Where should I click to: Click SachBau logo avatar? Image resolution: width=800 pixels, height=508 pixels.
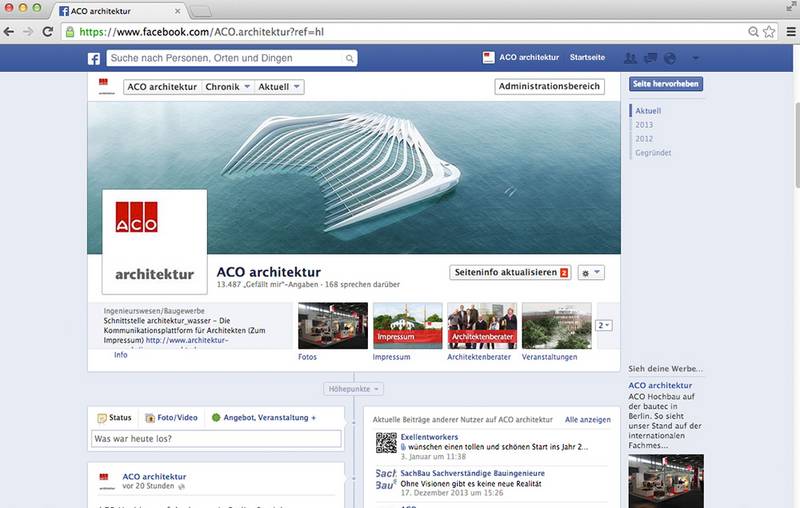(x=386, y=479)
